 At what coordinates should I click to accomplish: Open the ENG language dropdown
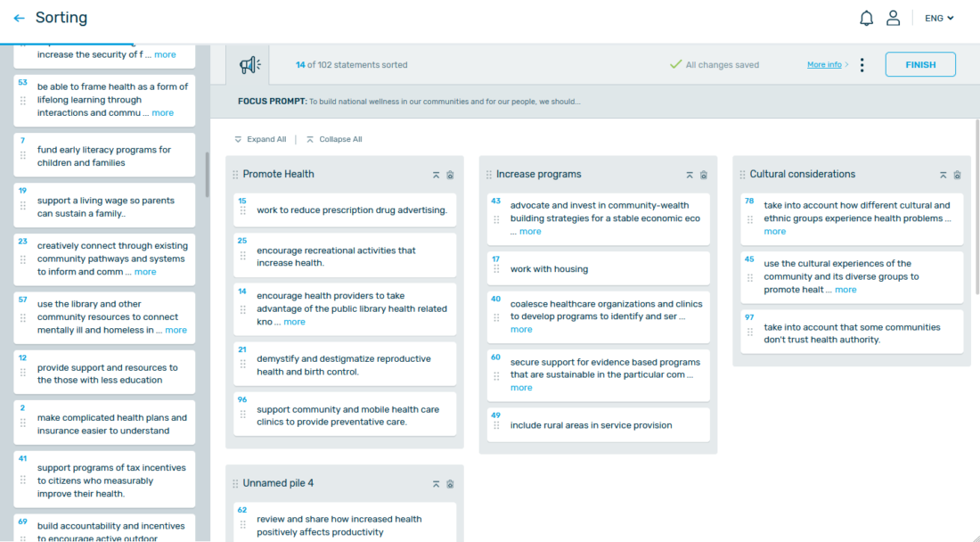pos(938,17)
